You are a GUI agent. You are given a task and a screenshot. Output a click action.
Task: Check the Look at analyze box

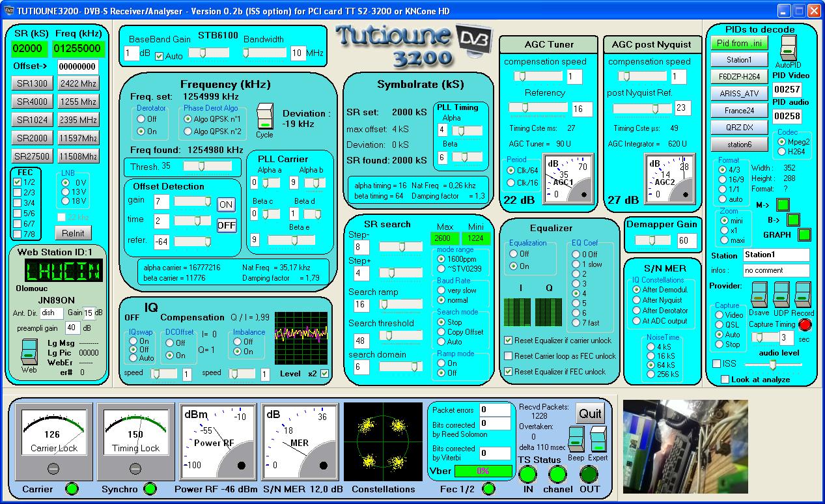[725, 379]
